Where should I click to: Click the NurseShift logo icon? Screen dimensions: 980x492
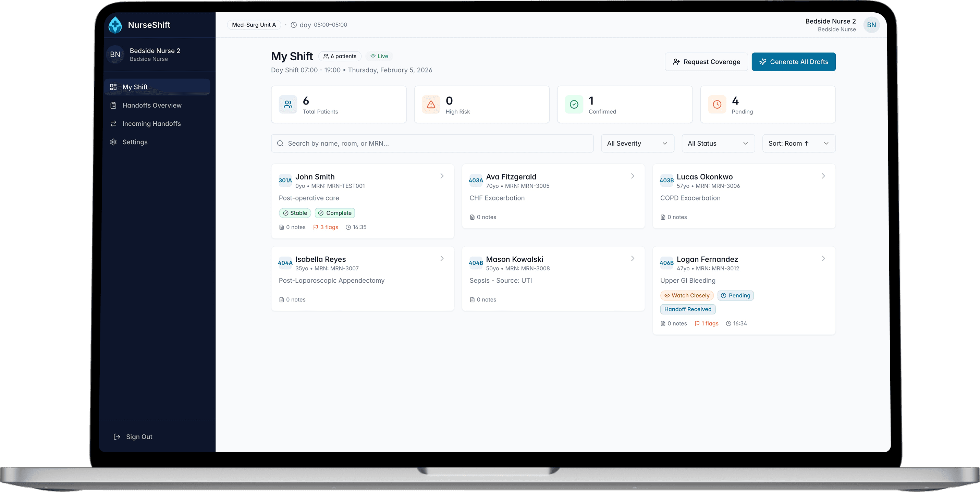pos(115,25)
